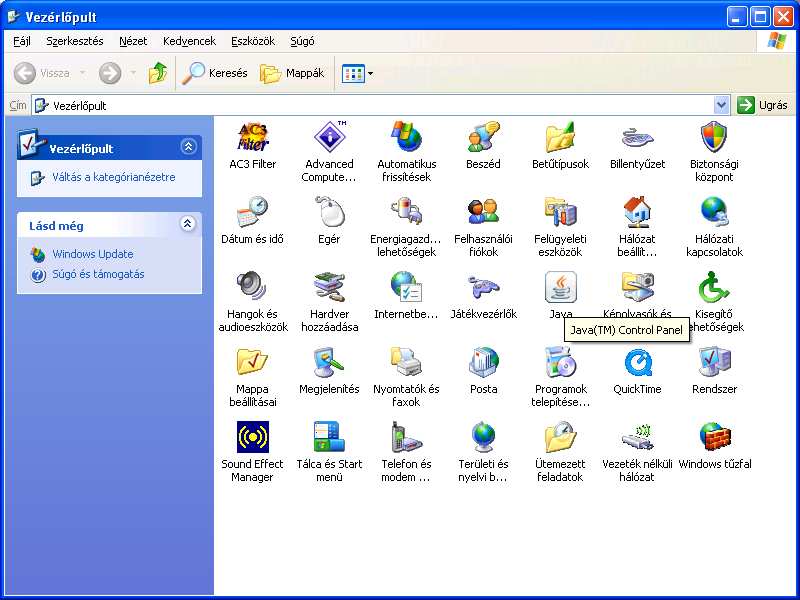Open Internetbeállítások icon
Viewport: 800px width, 600px height.
coord(407,287)
